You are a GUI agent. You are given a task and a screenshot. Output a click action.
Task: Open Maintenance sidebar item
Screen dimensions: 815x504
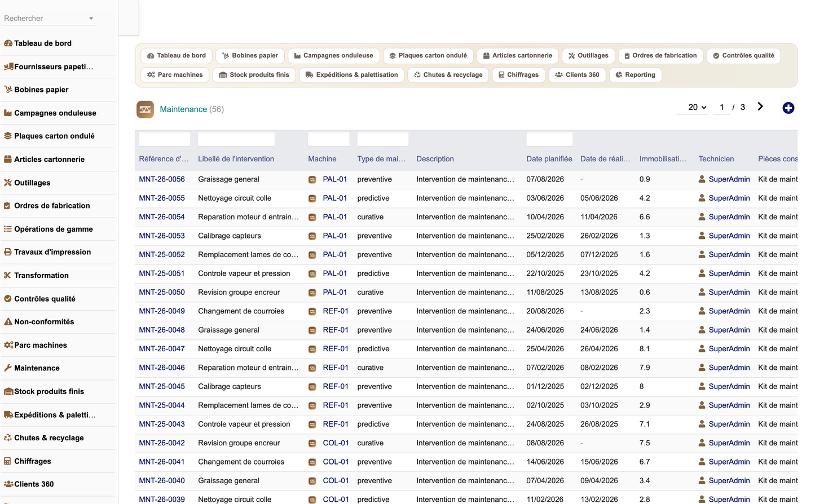(x=32, y=368)
